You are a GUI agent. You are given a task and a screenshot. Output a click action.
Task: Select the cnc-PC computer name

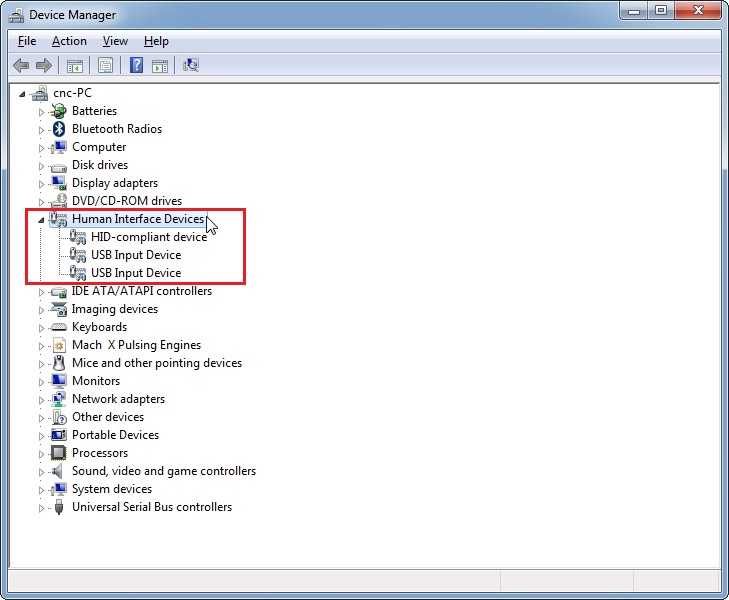click(73, 93)
